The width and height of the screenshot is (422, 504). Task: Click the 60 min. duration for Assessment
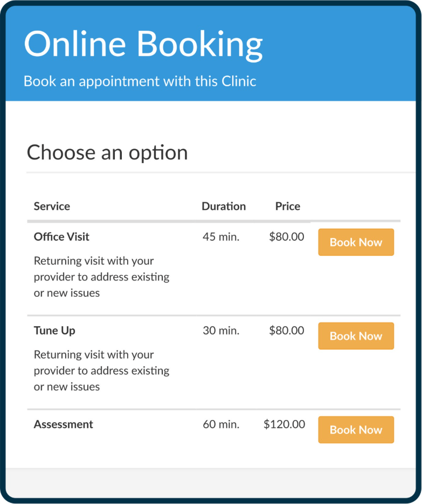click(x=220, y=424)
